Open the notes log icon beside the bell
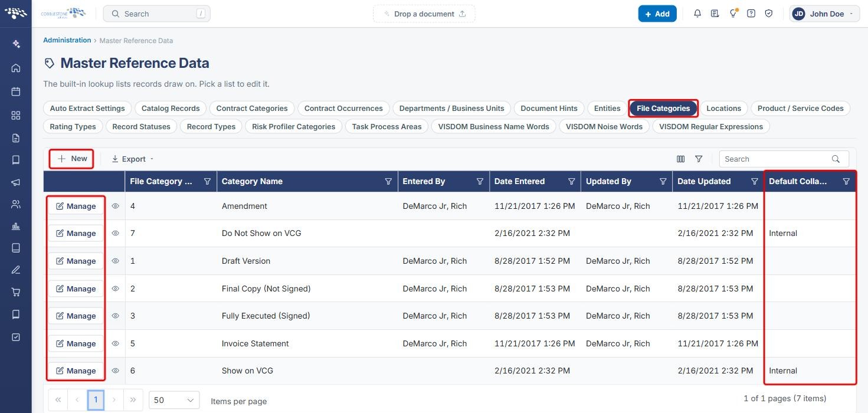868x413 pixels. coord(715,14)
